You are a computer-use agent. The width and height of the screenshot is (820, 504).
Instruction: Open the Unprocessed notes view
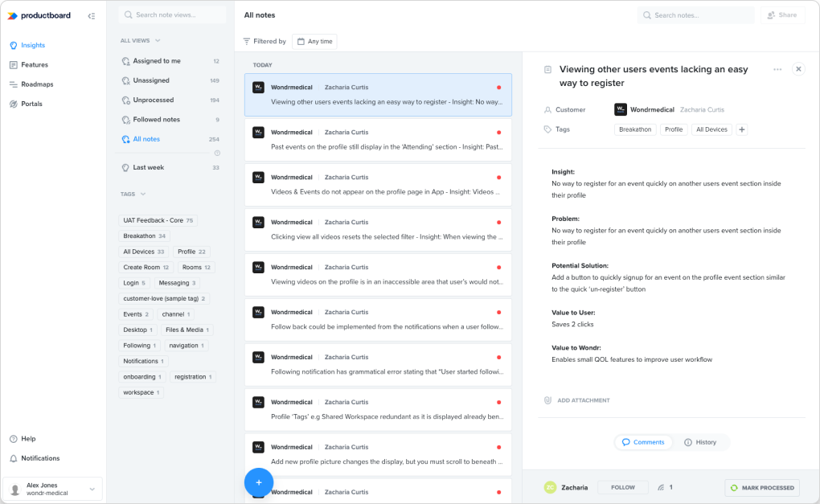(153, 100)
